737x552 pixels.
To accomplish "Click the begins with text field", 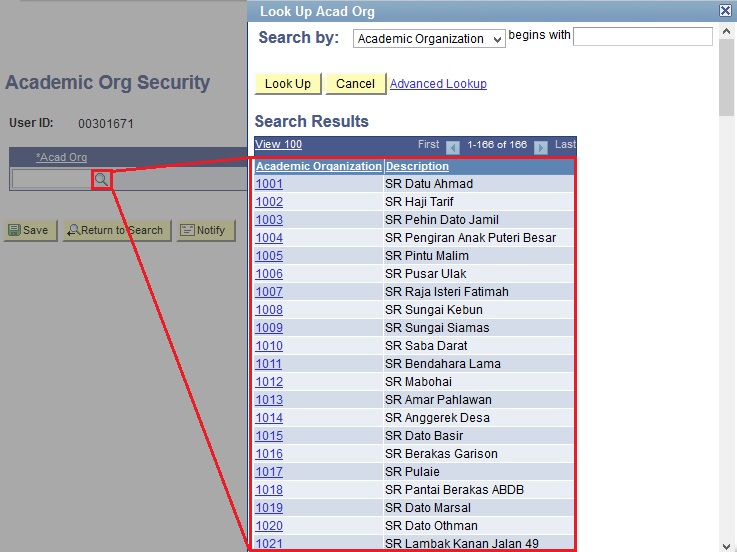I will pos(643,37).
